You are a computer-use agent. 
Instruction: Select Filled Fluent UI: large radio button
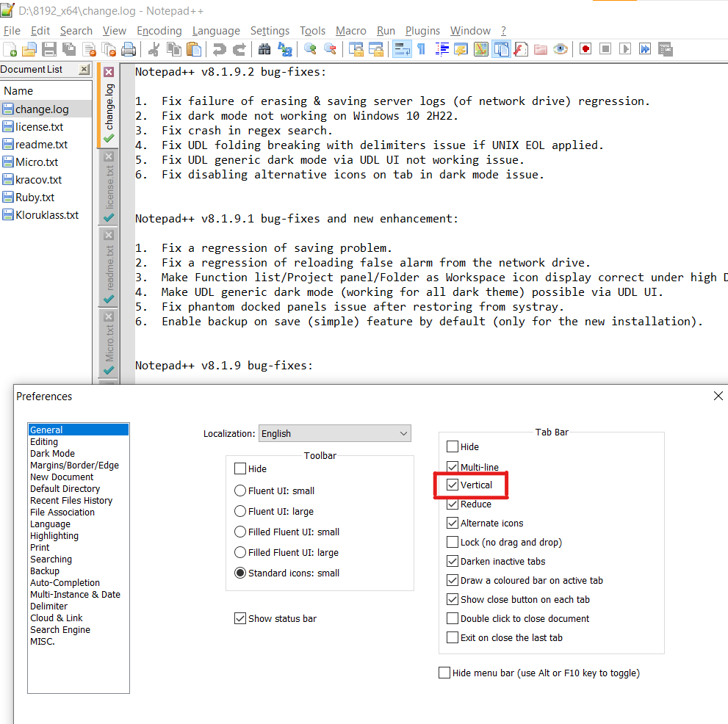pos(240,552)
